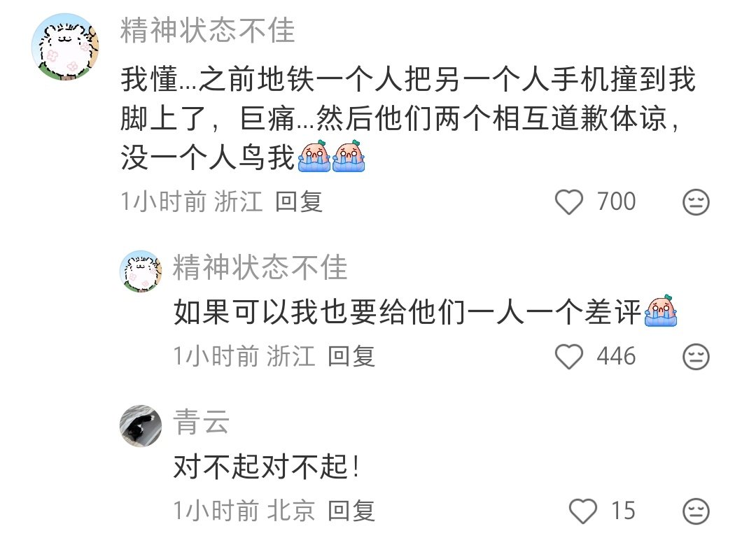Reply to the 差评 comment
Screen dimensions: 756x545
tap(351, 357)
